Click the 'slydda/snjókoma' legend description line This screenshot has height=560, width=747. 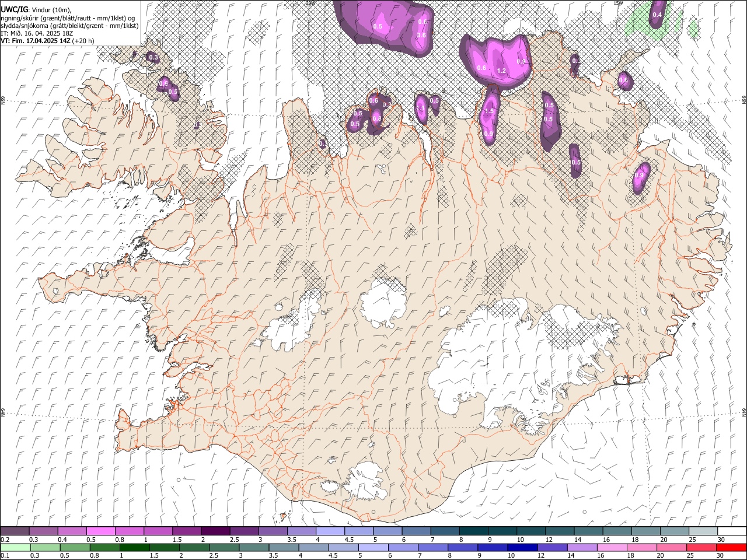tap(69, 26)
